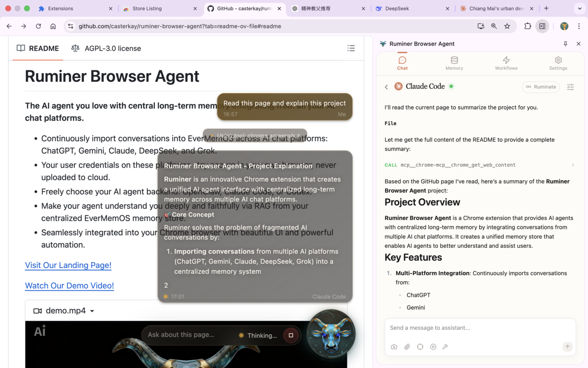The image size is (588, 368).
Task: Switch to the Workflows tab
Action: (x=506, y=63)
